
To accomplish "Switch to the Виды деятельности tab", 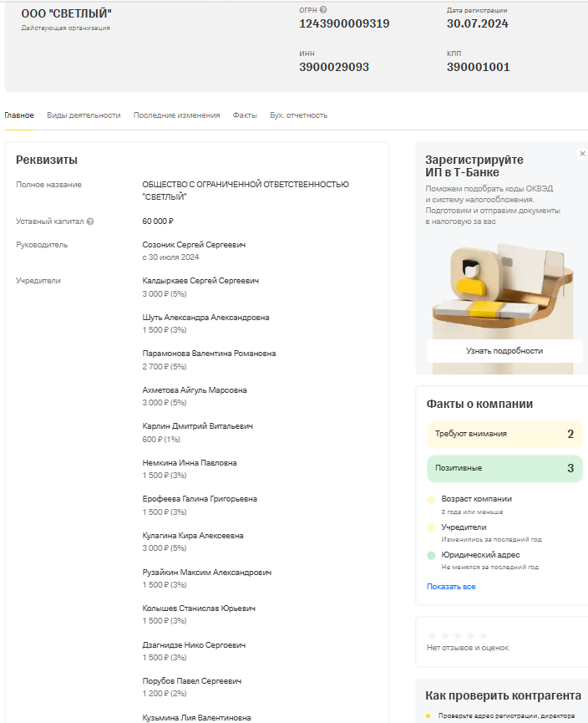I will point(84,115).
